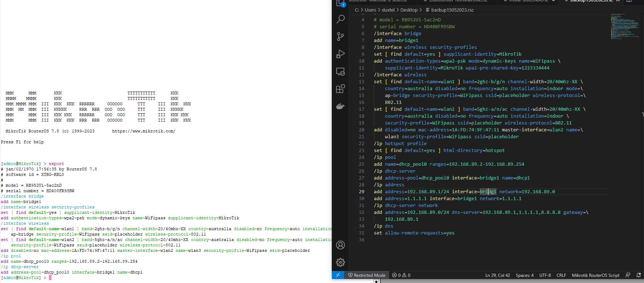
Task: Click line number 29 in editor gutter
Action: click(x=361, y=191)
